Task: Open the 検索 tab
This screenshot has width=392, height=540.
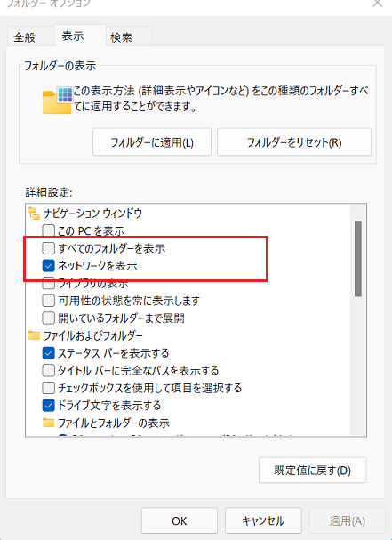Action: pyautogui.click(x=121, y=37)
